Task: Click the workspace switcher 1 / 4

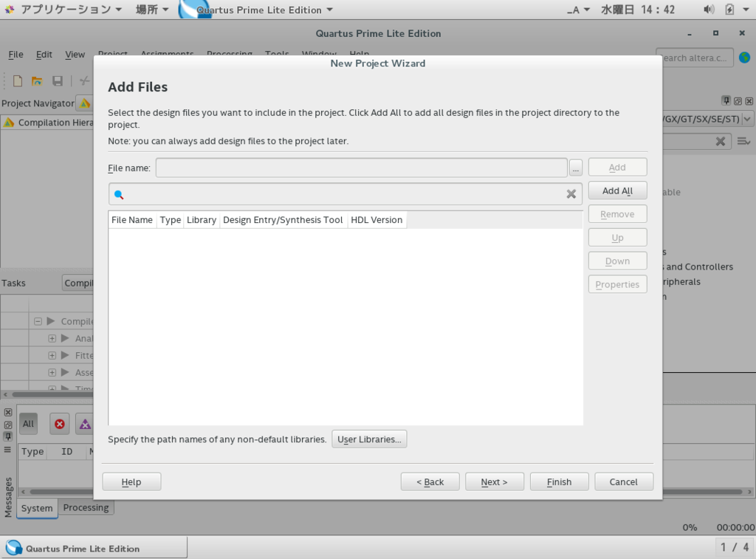Action: click(x=735, y=547)
